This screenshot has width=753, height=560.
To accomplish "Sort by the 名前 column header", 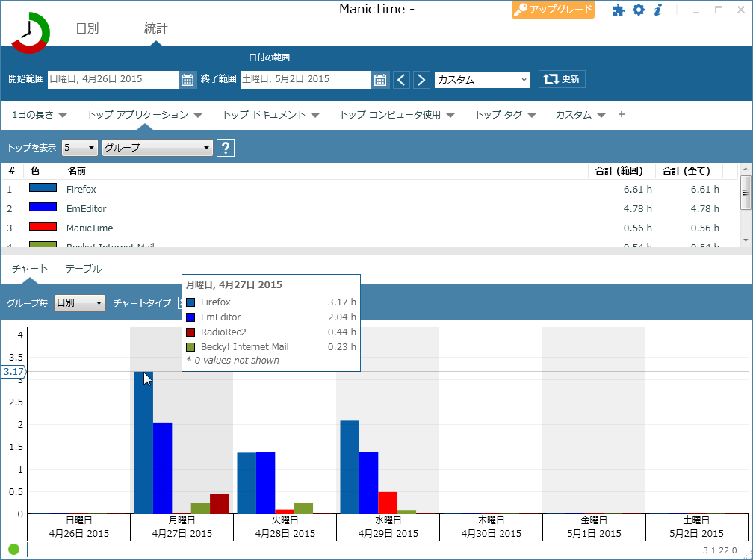I will 77,171.
